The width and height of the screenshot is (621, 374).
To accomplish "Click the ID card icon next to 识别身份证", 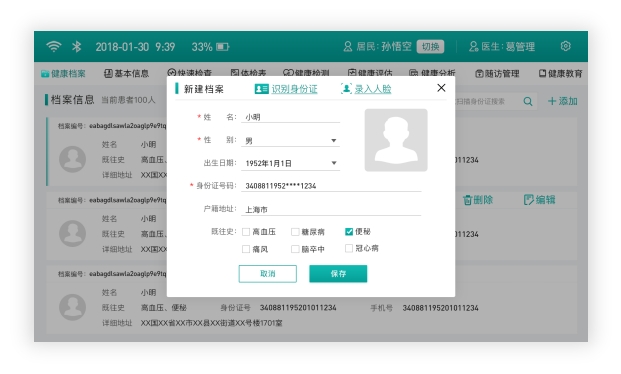I will tap(261, 89).
